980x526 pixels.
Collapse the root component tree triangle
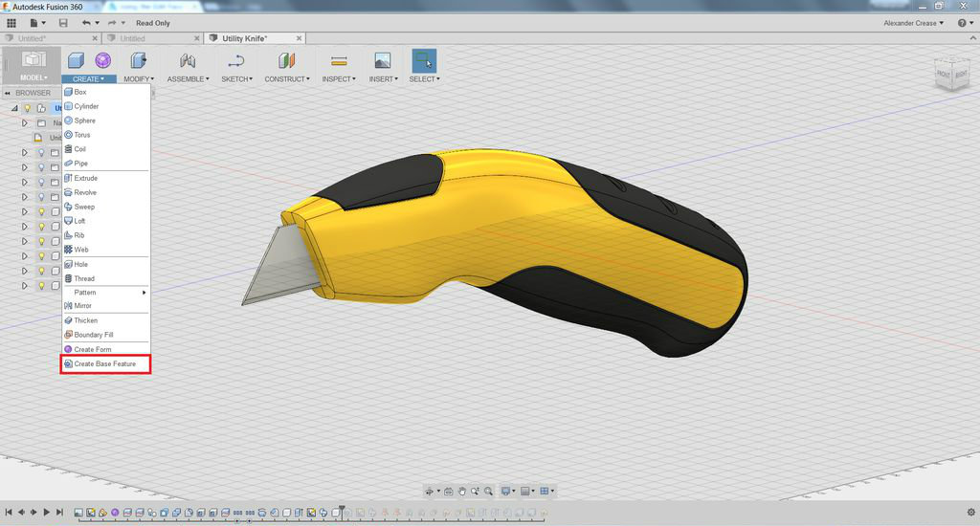point(14,108)
